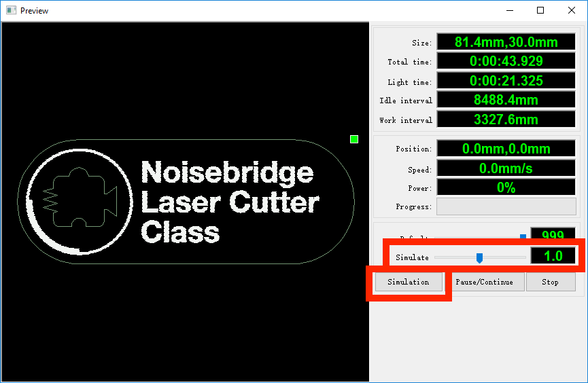Click the Light time readout
This screenshot has height=383, width=588.
(x=506, y=81)
